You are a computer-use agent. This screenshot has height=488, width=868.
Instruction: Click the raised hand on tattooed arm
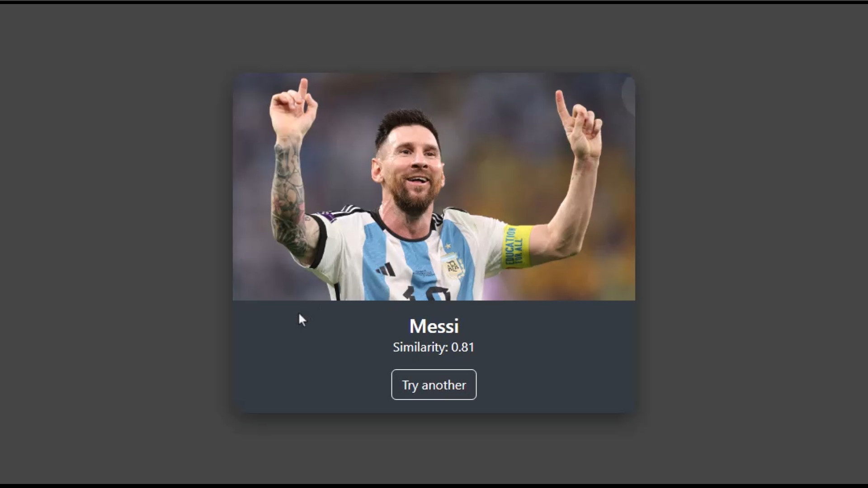pyautogui.click(x=294, y=110)
